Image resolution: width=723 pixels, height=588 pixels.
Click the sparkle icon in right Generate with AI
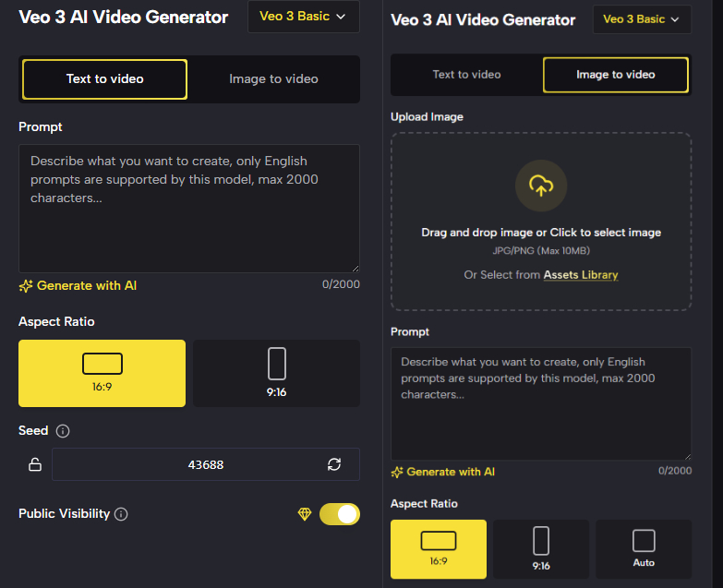pyautogui.click(x=397, y=472)
